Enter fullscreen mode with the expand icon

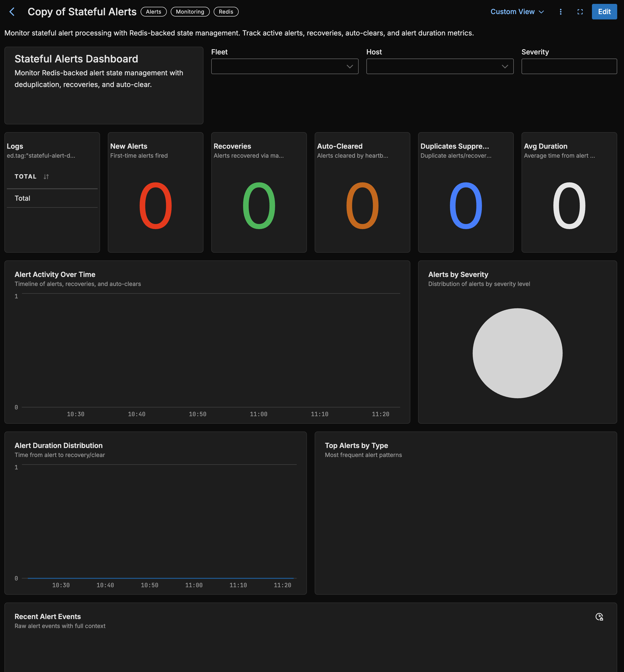tap(580, 11)
